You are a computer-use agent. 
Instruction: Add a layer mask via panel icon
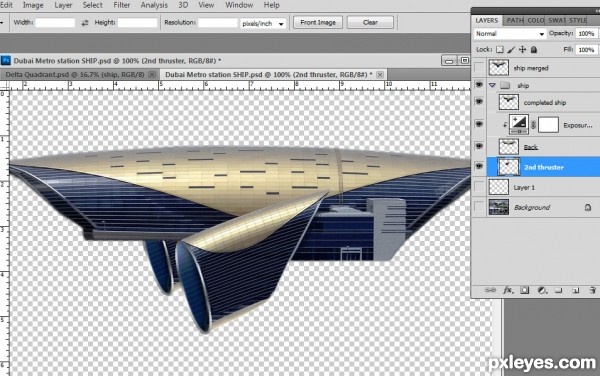[525, 290]
